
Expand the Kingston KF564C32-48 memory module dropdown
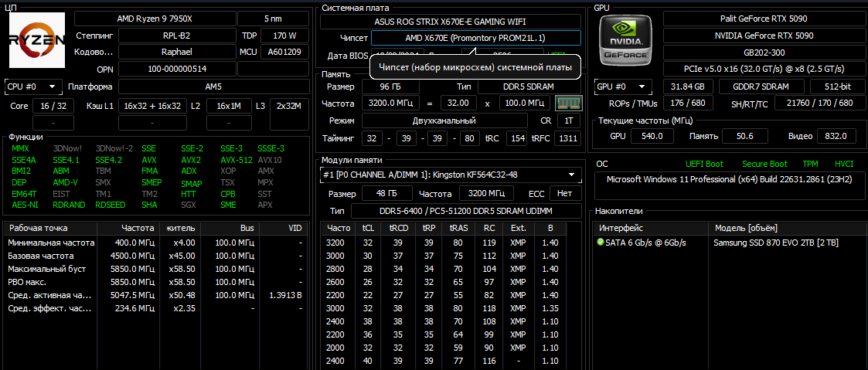[451, 175]
